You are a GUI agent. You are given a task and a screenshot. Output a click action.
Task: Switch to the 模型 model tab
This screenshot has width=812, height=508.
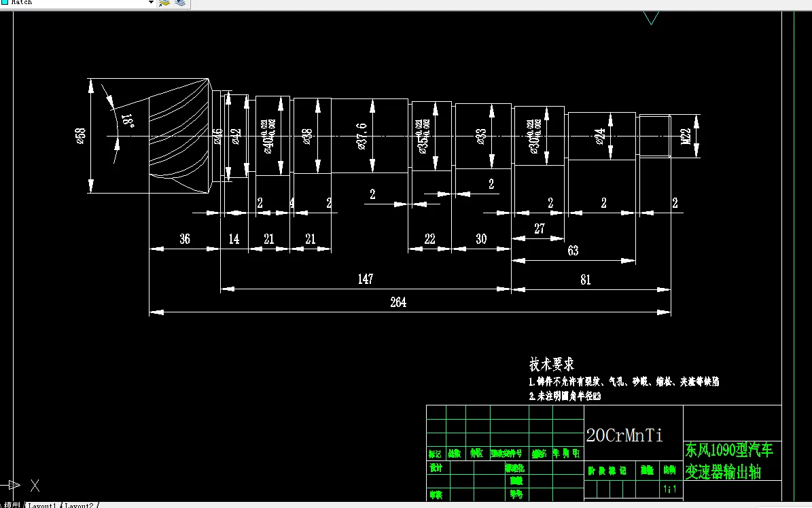click(x=12, y=505)
